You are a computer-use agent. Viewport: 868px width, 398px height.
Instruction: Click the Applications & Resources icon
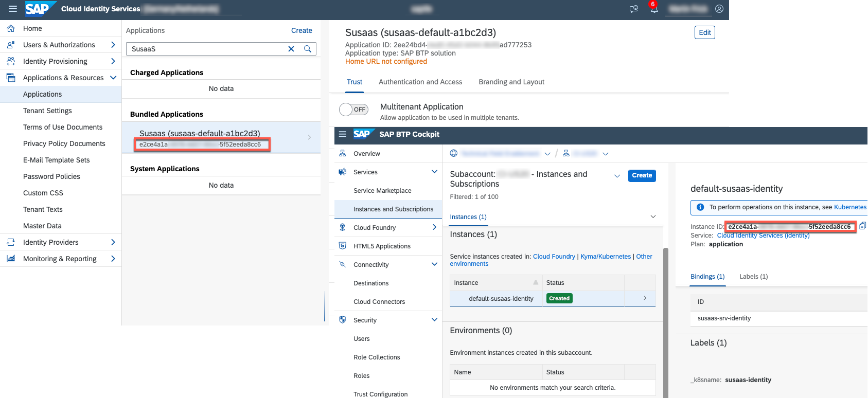(x=11, y=78)
